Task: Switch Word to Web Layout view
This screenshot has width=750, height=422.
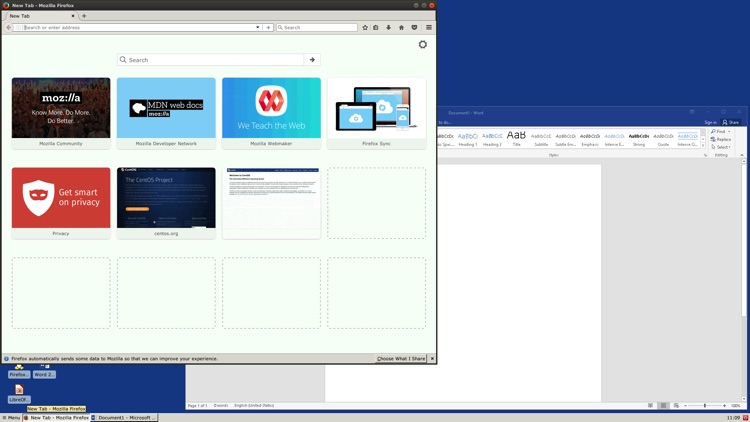Action: tap(676, 406)
